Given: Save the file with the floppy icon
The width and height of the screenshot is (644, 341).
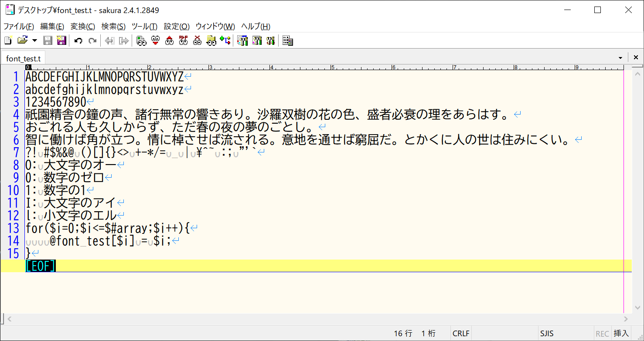Looking at the screenshot, I should pos(48,41).
